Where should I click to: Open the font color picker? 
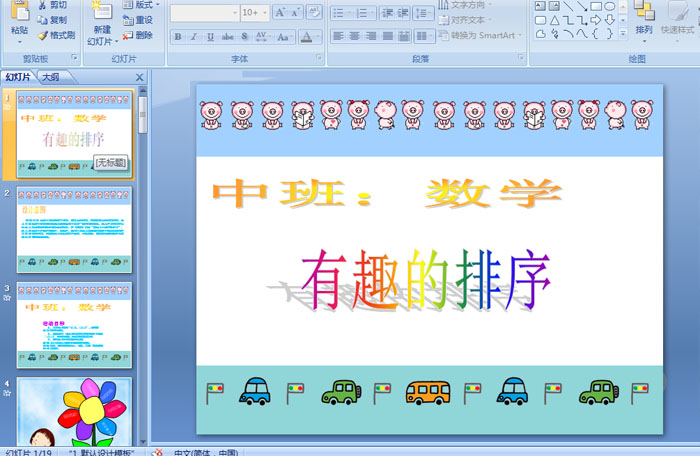click(310, 37)
